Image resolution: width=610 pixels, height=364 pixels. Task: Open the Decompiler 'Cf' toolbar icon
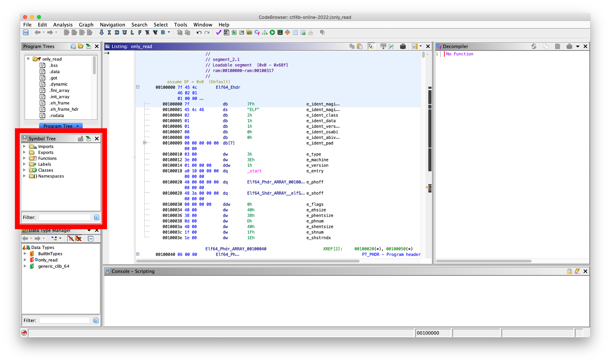(x=257, y=32)
